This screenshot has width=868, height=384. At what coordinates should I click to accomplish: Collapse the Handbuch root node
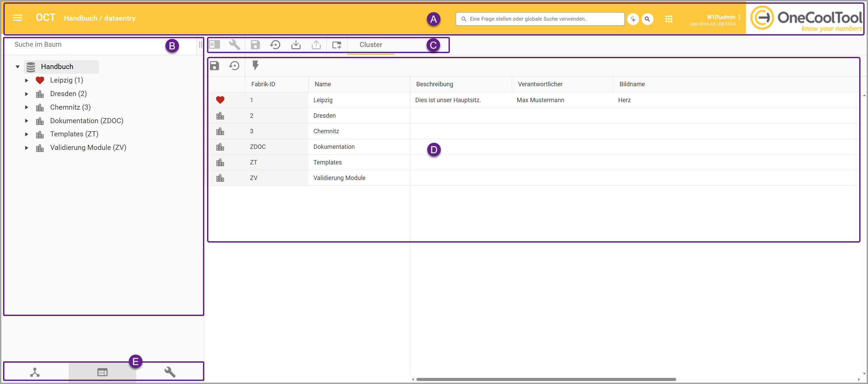[18, 67]
